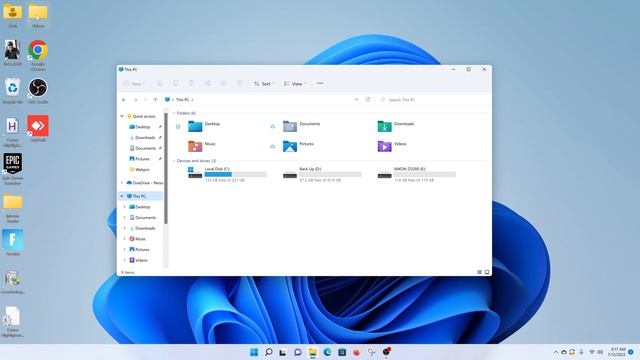The image size is (640, 360).
Task: Switch to details view in status bar
Action: tap(480, 272)
